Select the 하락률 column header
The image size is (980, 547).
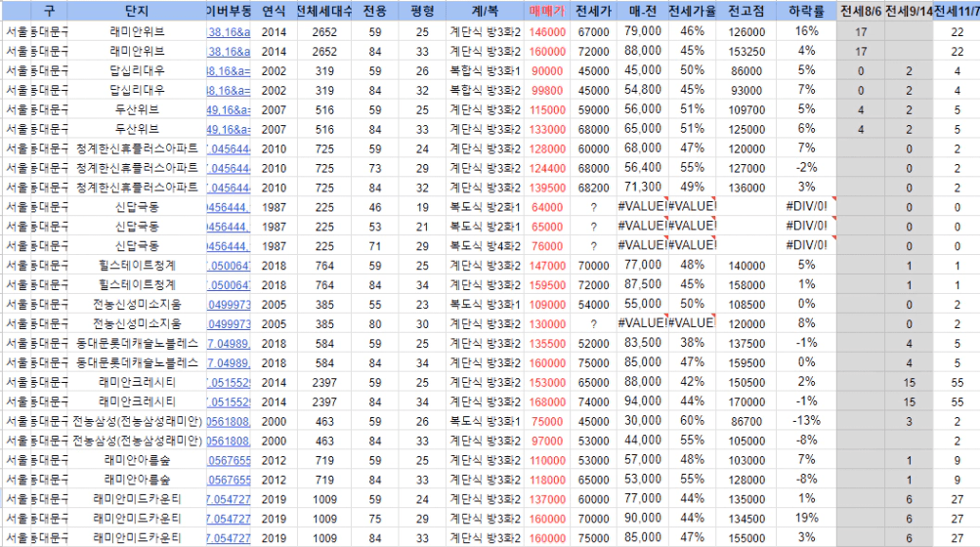point(806,11)
